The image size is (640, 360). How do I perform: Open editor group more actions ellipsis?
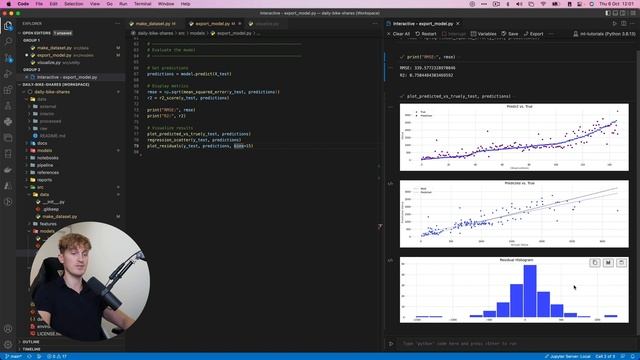[x=375, y=24]
